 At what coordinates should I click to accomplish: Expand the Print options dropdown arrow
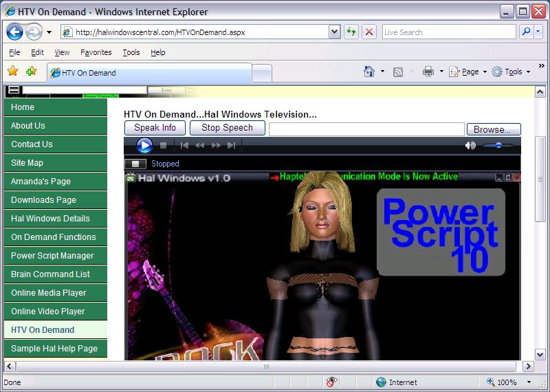click(441, 72)
